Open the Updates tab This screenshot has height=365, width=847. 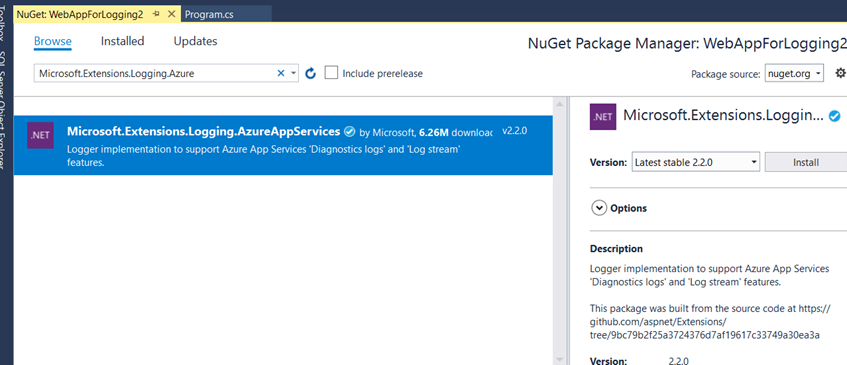point(196,41)
